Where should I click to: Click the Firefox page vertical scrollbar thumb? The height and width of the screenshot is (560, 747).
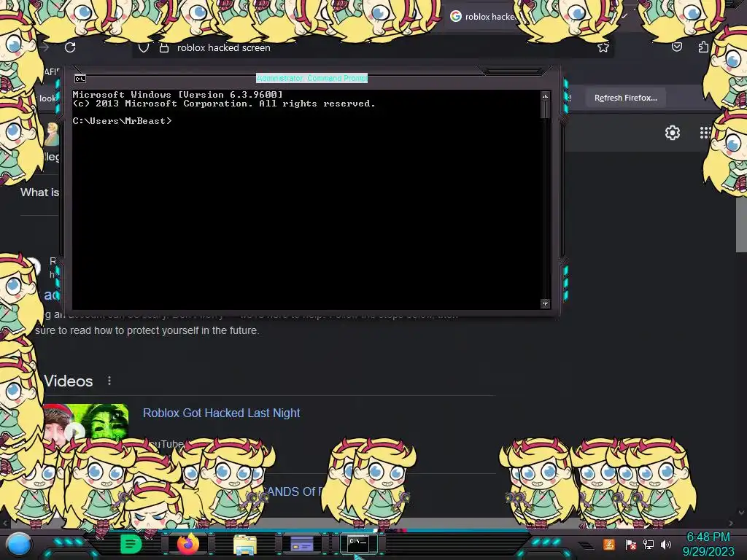[x=741, y=225]
